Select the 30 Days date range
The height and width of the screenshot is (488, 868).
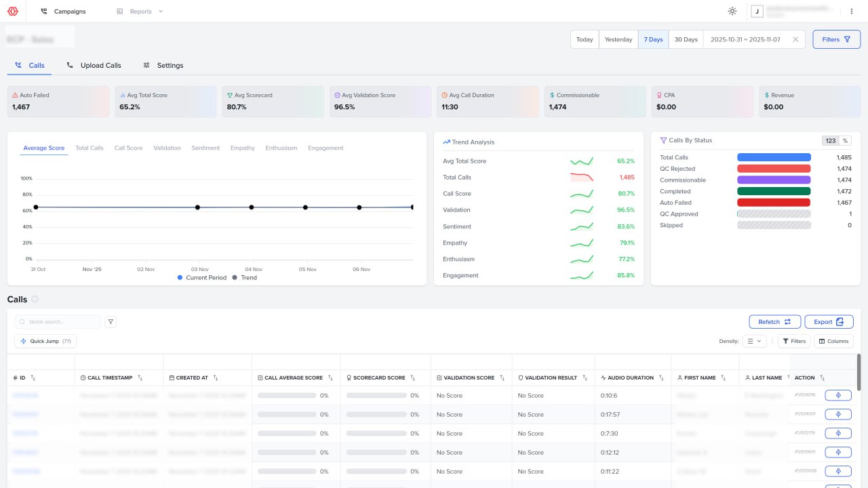pos(686,39)
